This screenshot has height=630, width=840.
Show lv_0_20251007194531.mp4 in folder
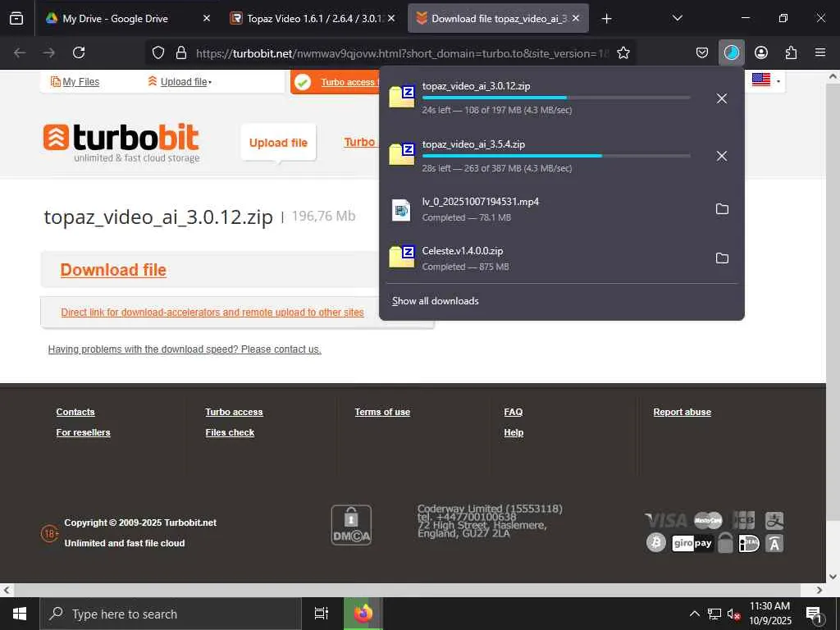(722, 209)
